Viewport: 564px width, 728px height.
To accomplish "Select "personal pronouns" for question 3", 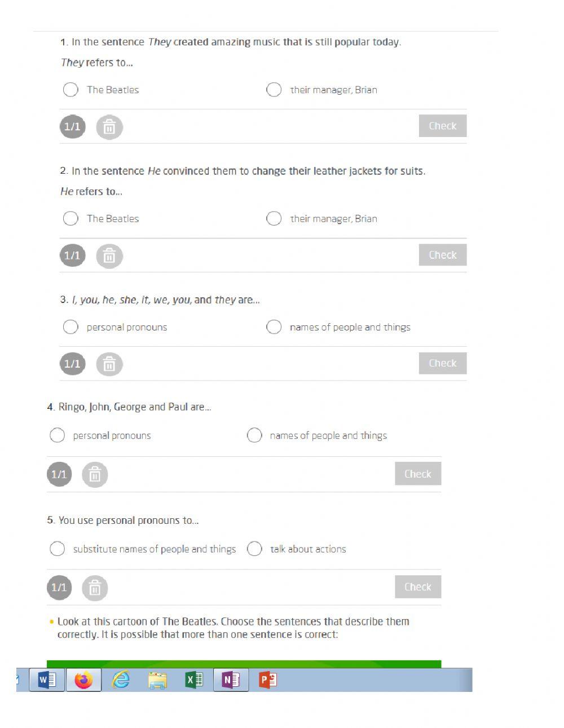I will (x=70, y=327).
